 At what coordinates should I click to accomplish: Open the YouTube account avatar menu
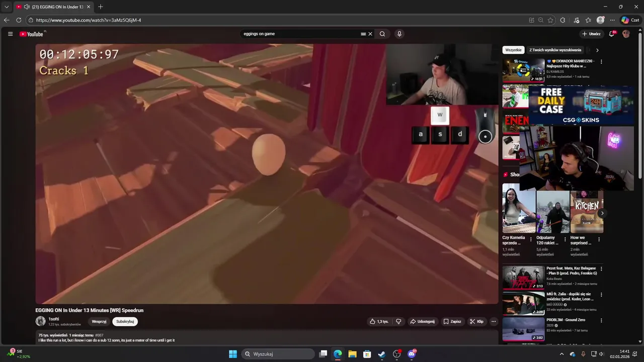tap(626, 34)
